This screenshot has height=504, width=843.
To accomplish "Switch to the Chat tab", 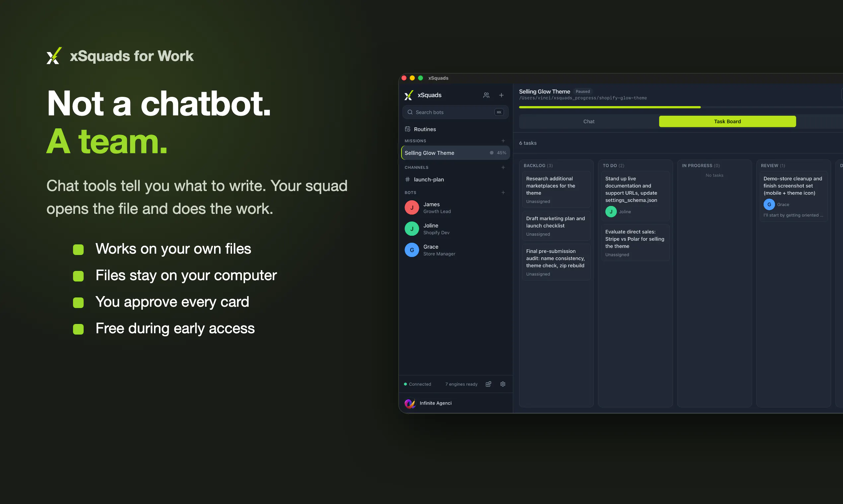I will 589,122.
